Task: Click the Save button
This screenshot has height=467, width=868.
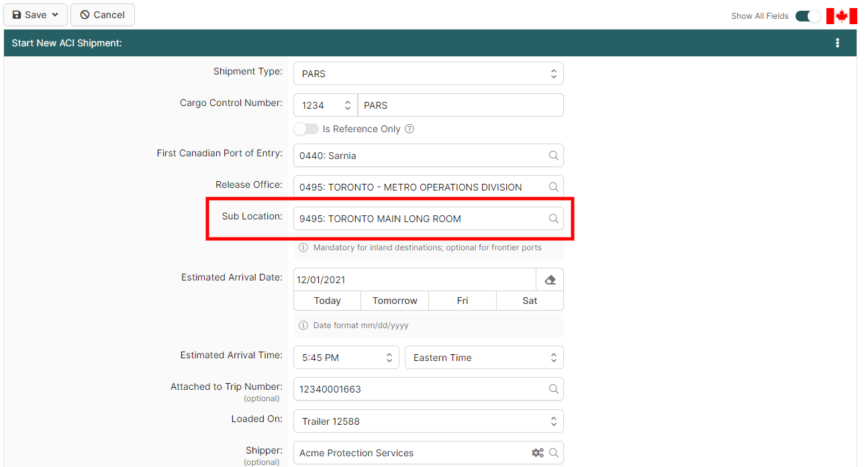Action: (36, 15)
